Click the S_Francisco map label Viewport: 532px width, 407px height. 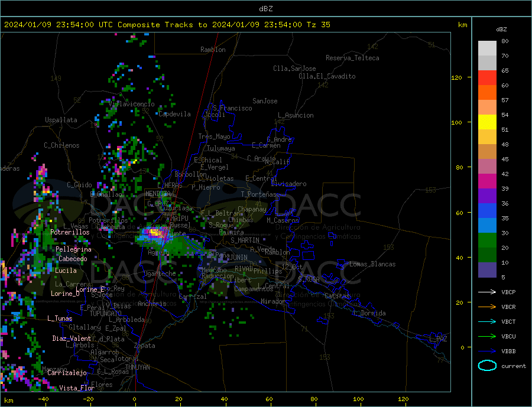pos(232,108)
